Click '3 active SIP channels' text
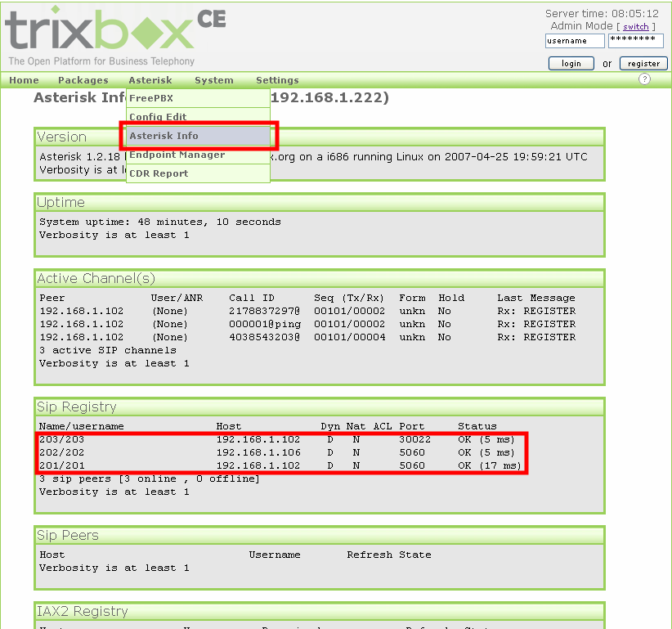This screenshot has width=672, height=629. (x=108, y=350)
